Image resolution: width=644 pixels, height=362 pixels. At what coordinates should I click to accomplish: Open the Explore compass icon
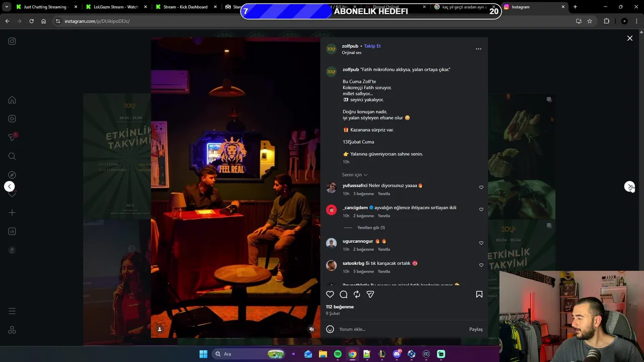(x=12, y=175)
